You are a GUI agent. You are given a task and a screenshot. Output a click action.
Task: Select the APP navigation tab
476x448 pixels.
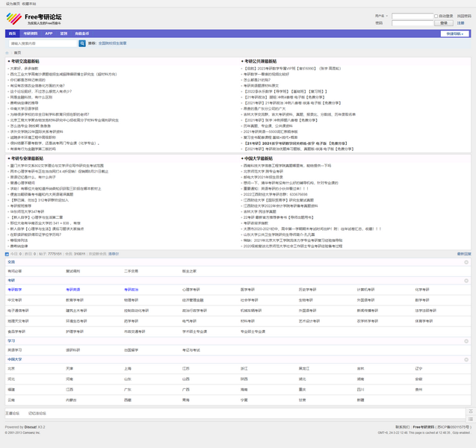point(49,34)
